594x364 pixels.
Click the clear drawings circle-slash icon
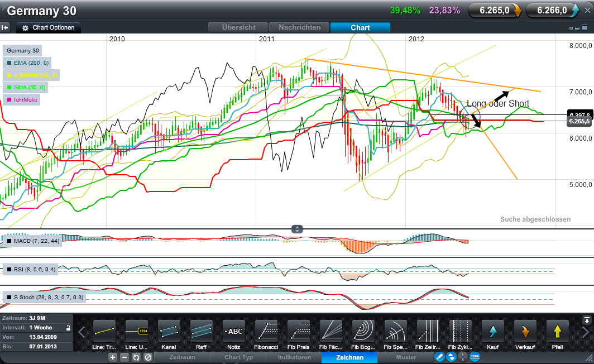[148, 357]
